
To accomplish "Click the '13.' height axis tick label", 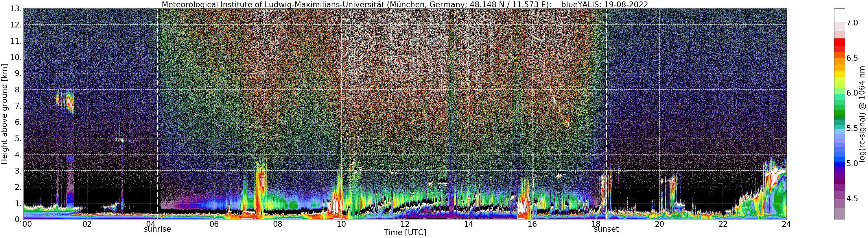I will coord(16,9).
